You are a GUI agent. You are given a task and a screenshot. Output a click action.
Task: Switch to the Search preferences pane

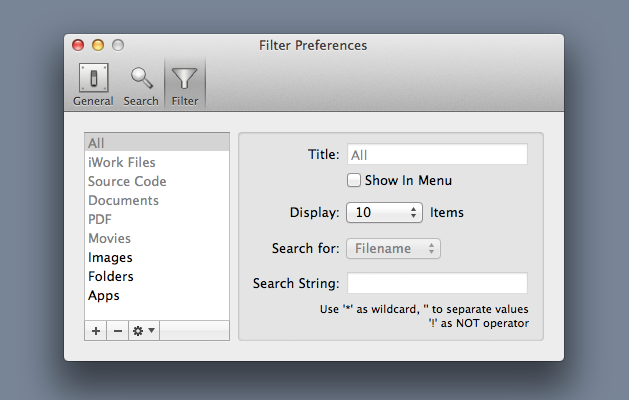click(x=141, y=84)
